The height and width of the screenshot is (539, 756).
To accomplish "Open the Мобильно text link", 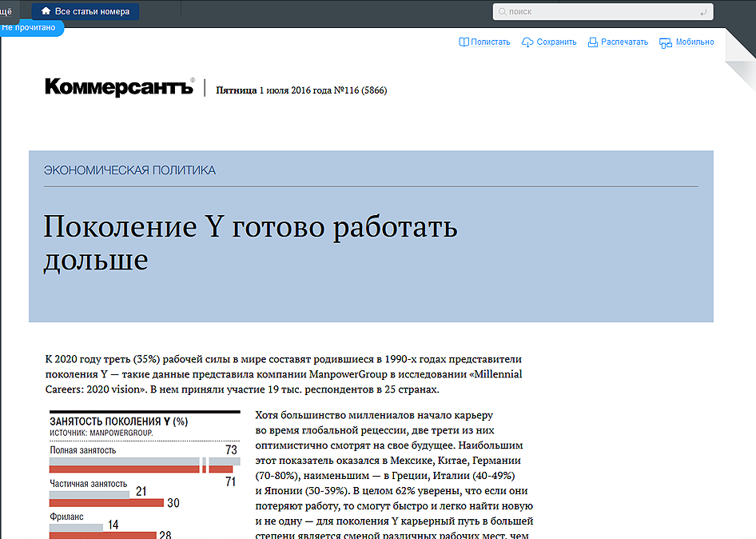I will click(x=694, y=42).
